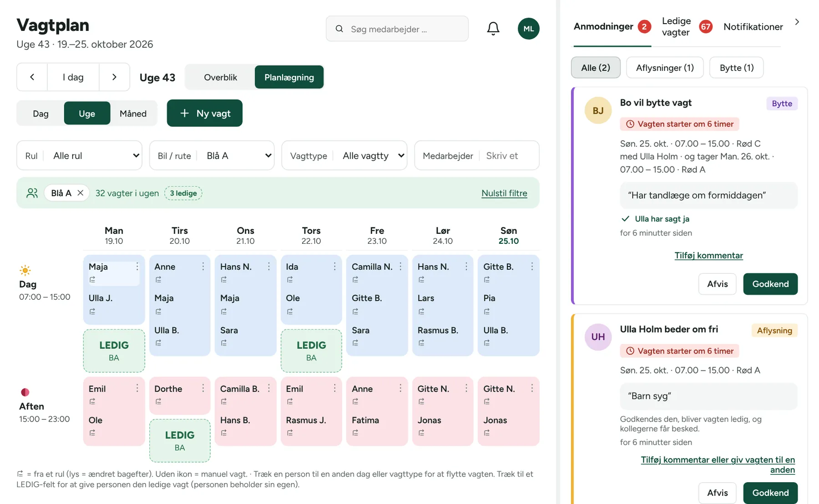The width and height of the screenshot is (819, 504).
Task: Open options menu for Camilla B.'s Wednesday shift
Action: click(269, 388)
